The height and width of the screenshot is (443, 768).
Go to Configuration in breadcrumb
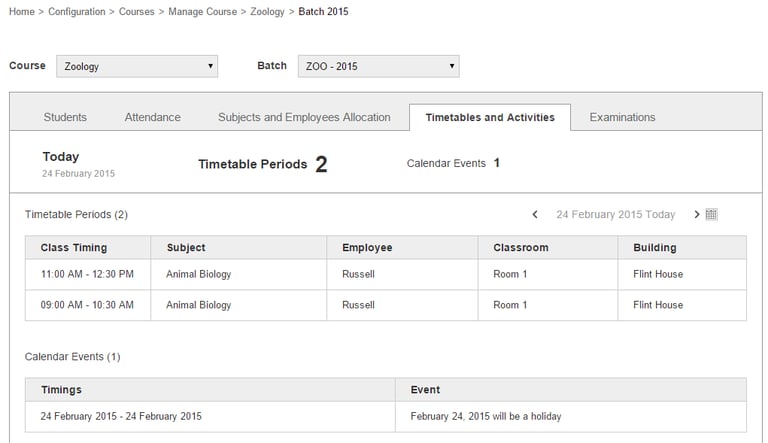[76, 12]
